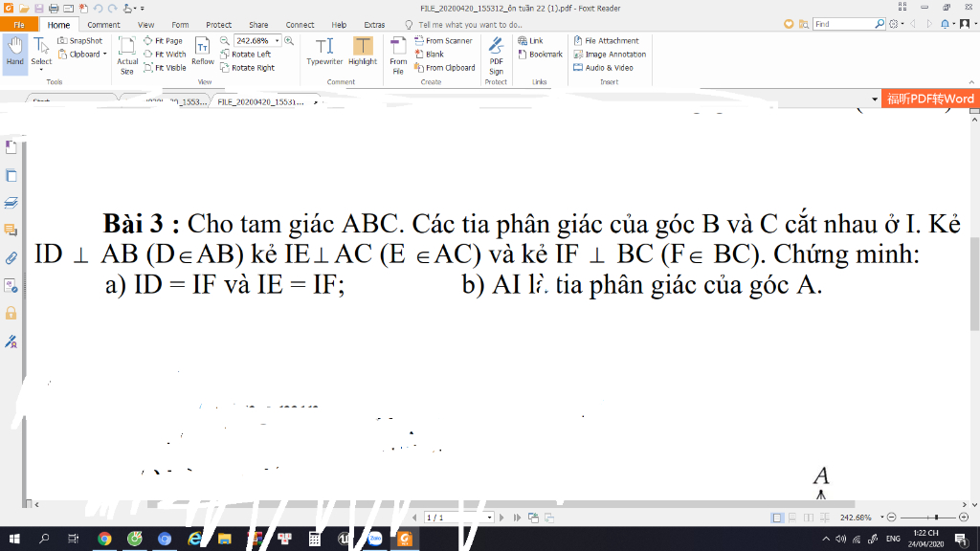Viewport: 980px width, 551px height.
Task: Select the Typewriter tool
Action: click(324, 52)
